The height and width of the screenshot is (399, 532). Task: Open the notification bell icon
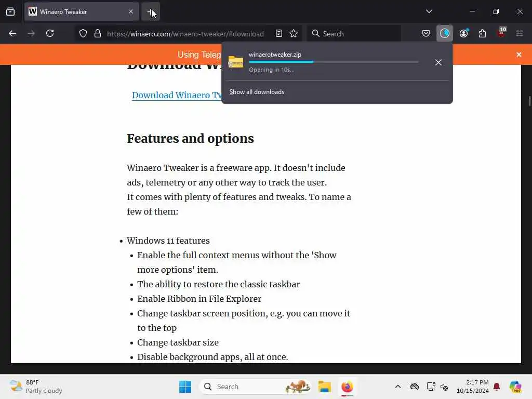(497, 387)
